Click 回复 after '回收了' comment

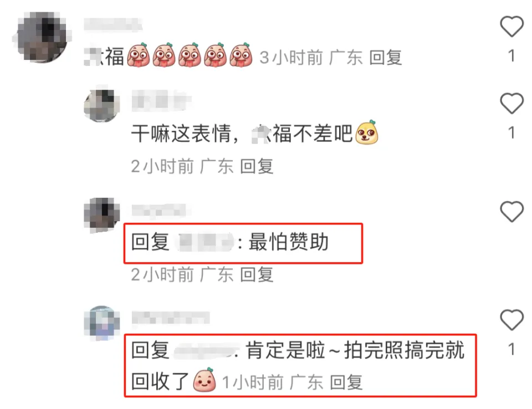(346, 382)
